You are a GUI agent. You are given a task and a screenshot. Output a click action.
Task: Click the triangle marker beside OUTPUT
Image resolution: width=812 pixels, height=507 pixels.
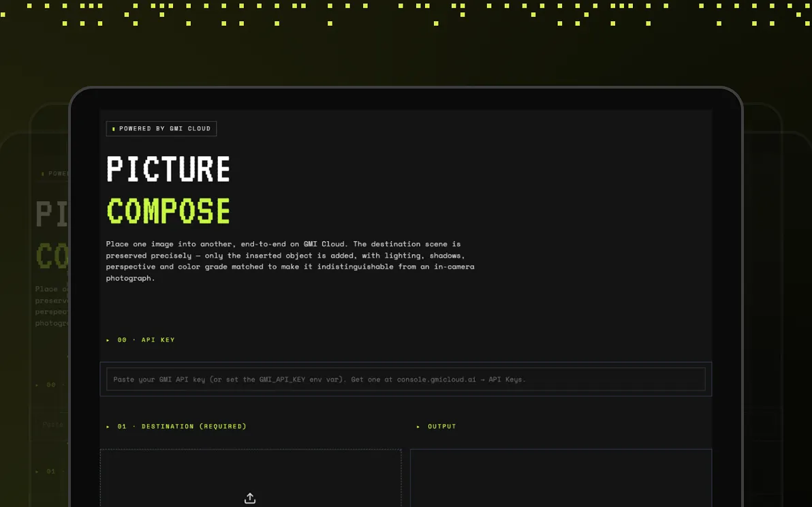pos(418,427)
